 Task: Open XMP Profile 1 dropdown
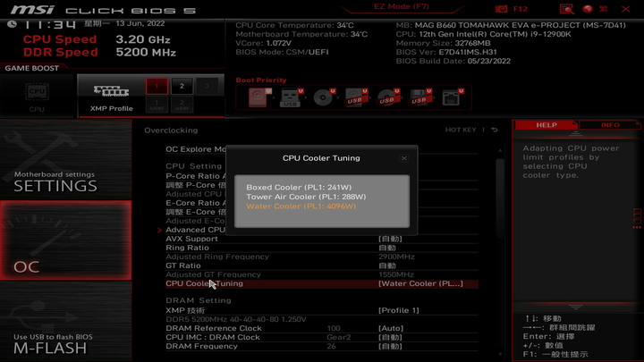398,311
